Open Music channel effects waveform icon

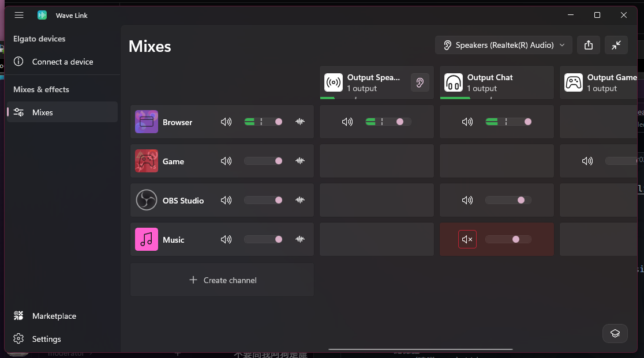300,239
